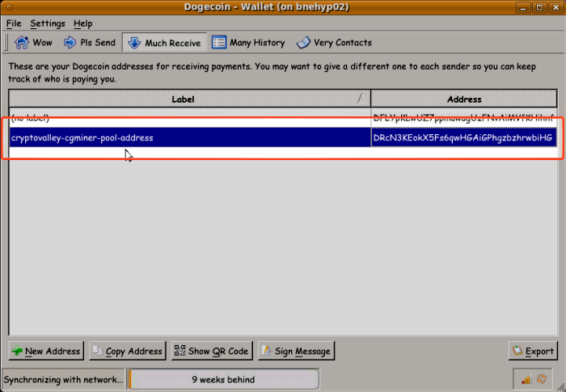
Task: Sort by the Label column header
Action: click(x=189, y=99)
